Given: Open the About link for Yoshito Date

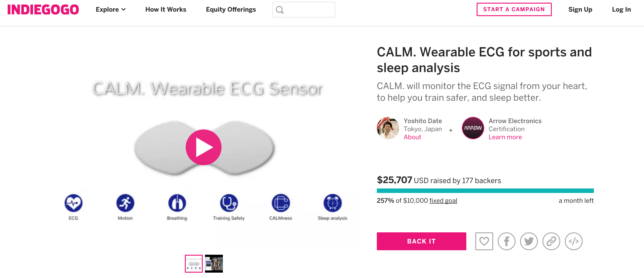Looking at the screenshot, I should click(412, 137).
